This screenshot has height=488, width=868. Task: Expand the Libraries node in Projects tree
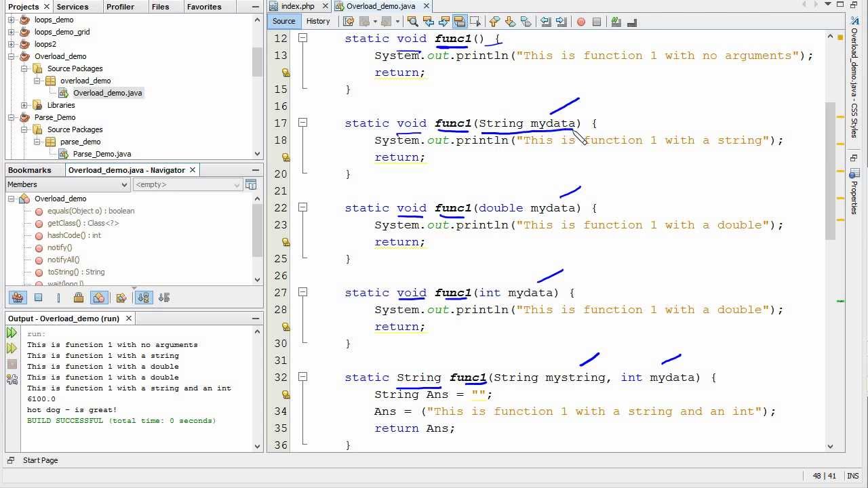24,105
